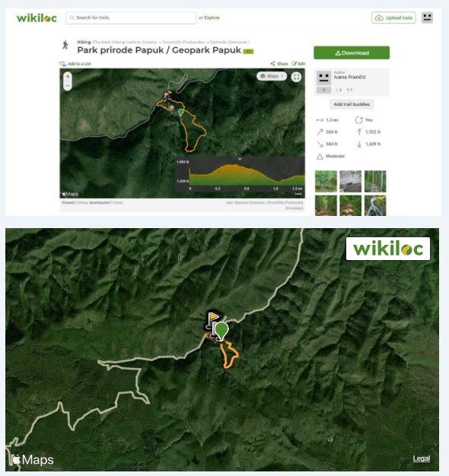Click the hiking activity icon
Viewport: 449px width, 476px height.
[x=65, y=45]
